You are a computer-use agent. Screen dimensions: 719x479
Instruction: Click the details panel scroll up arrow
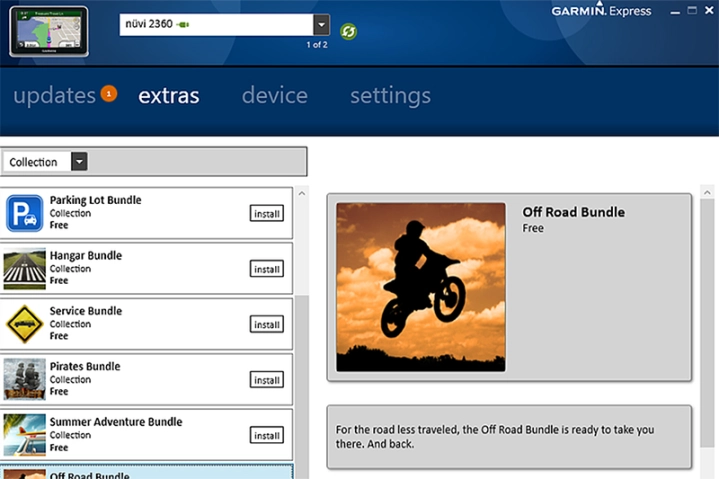coord(707,193)
